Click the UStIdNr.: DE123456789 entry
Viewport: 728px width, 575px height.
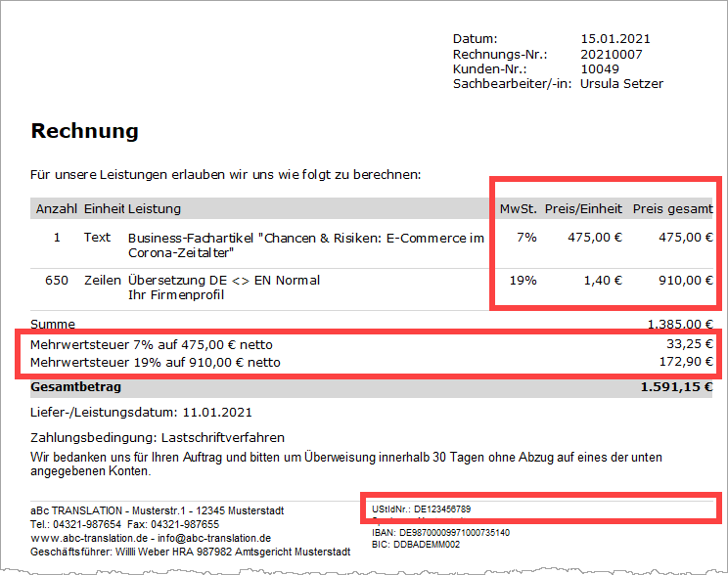click(x=421, y=509)
